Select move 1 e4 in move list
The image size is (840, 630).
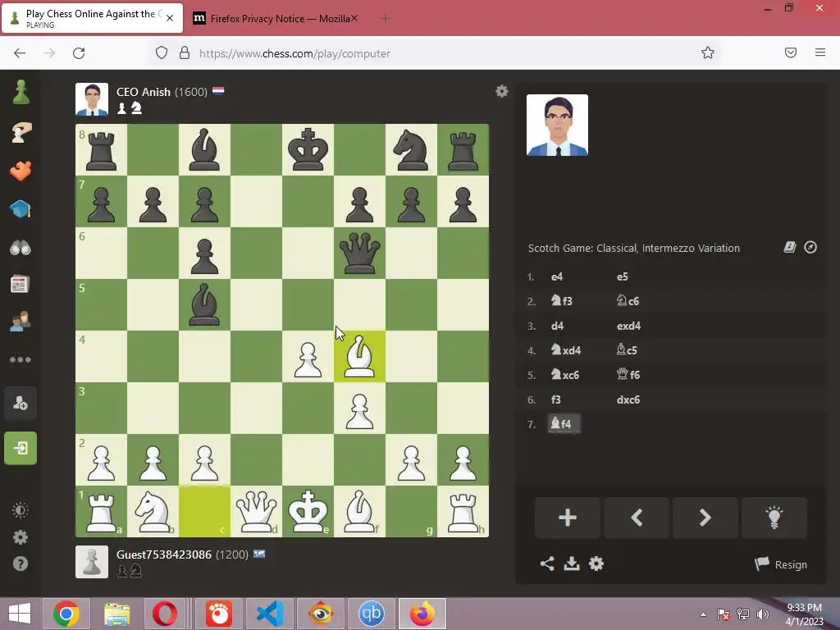tap(557, 277)
